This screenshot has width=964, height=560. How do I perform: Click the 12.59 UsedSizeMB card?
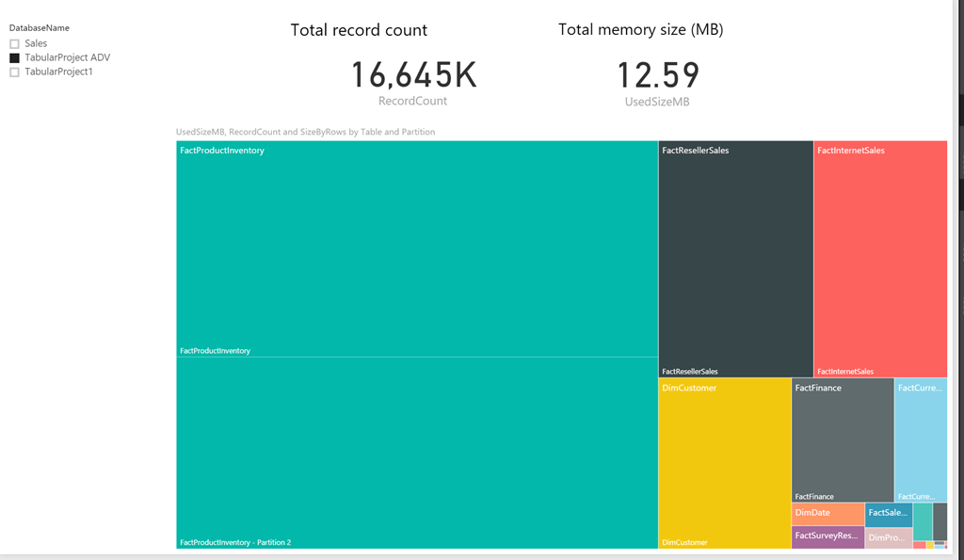(658, 84)
